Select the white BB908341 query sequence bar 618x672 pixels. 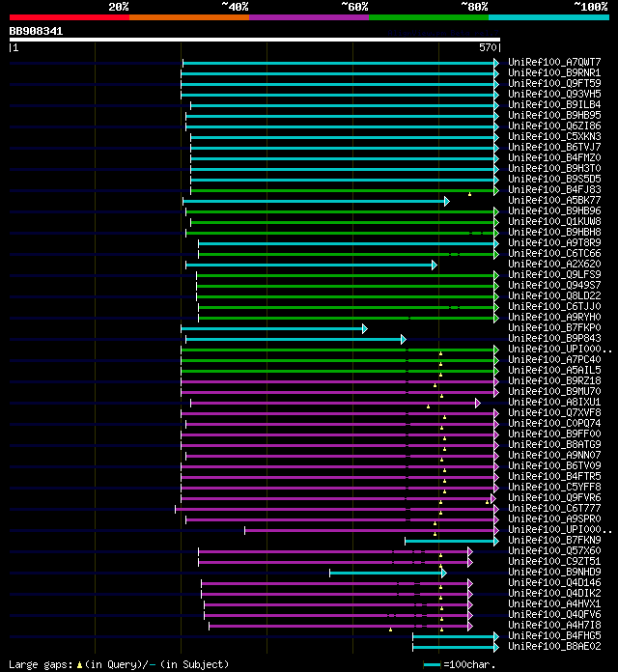[x=255, y=40]
